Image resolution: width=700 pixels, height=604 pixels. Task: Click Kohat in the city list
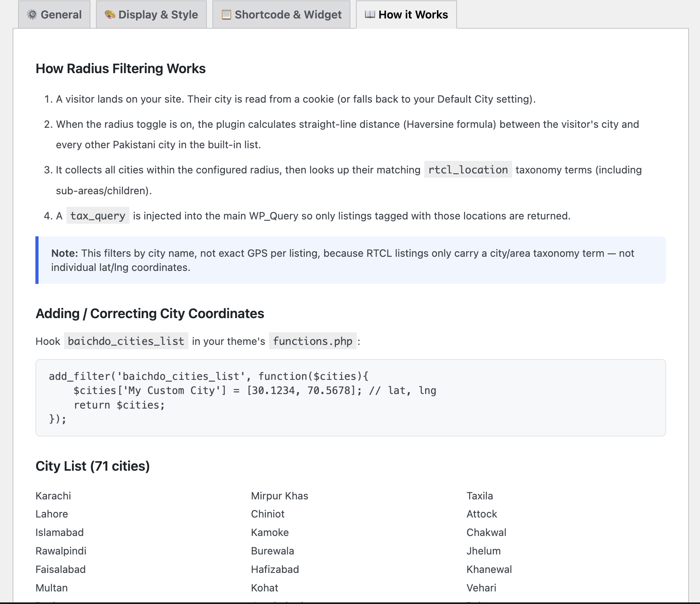tap(265, 588)
